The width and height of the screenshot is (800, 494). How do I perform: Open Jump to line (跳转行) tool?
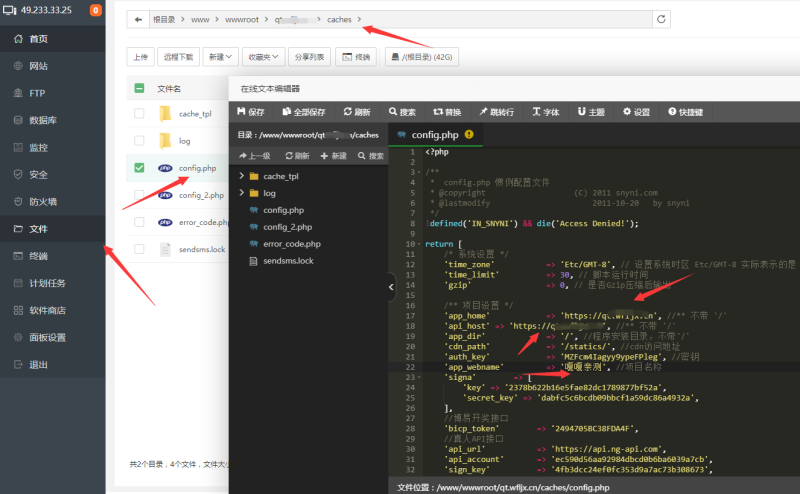(496, 112)
